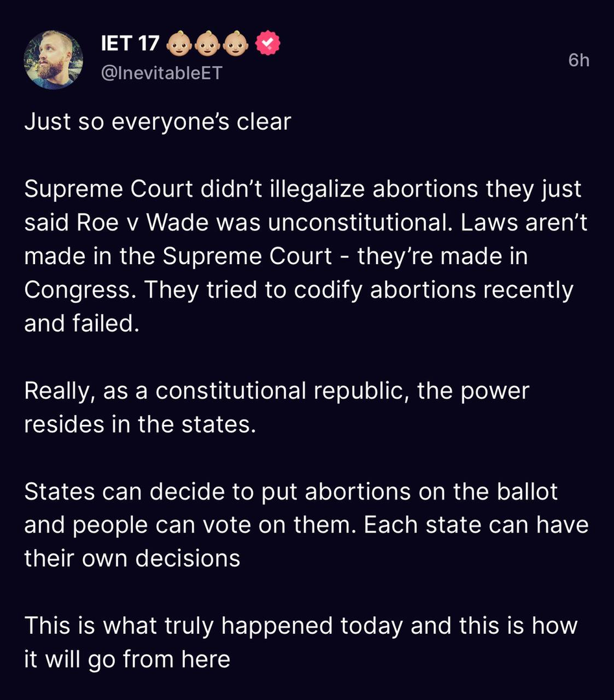Click the middle baby emoji
This screenshot has height=700, width=614.
pos(207,44)
